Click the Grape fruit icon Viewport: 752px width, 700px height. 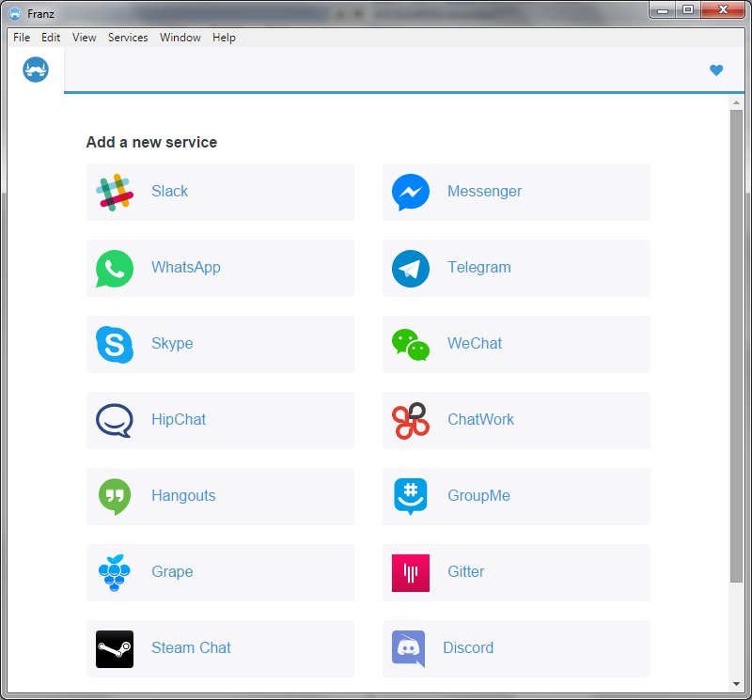click(x=114, y=573)
